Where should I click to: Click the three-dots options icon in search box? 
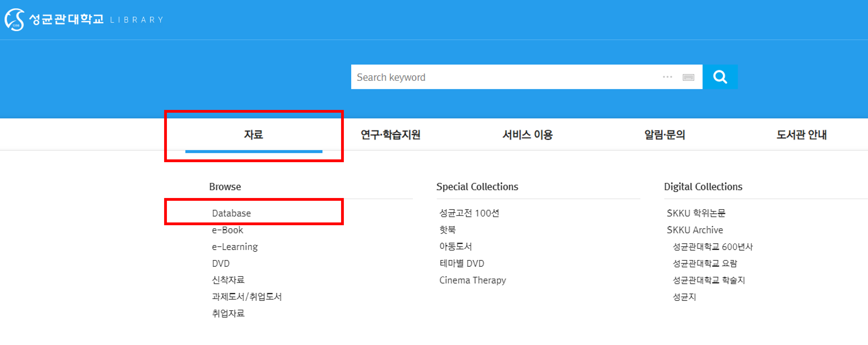(x=667, y=77)
